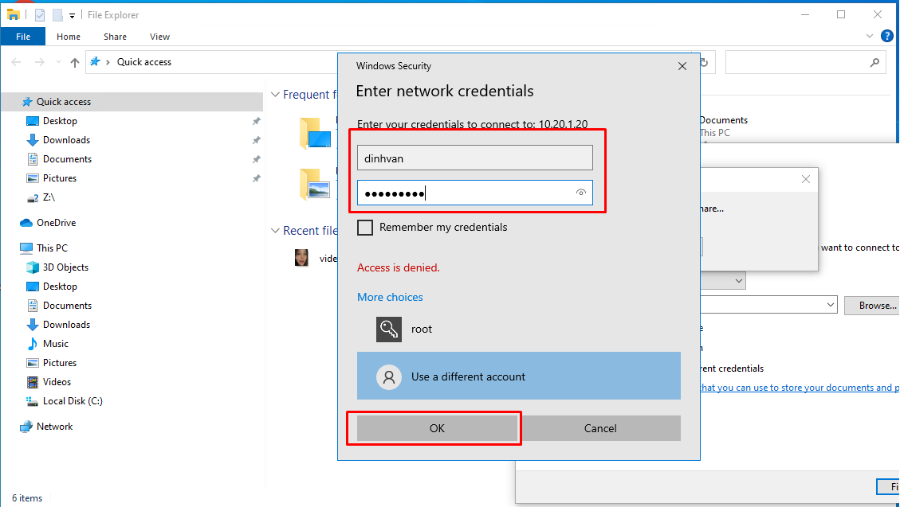The height and width of the screenshot is (507, 900).
Task: Close the Windows Security dialog
Action: 682,66
